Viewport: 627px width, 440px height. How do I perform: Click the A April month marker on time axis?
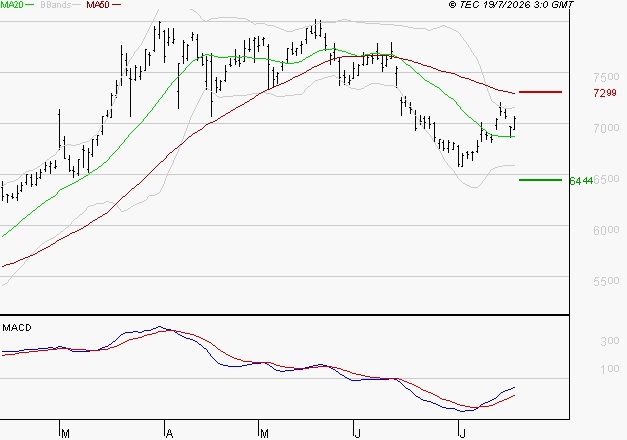169,433
